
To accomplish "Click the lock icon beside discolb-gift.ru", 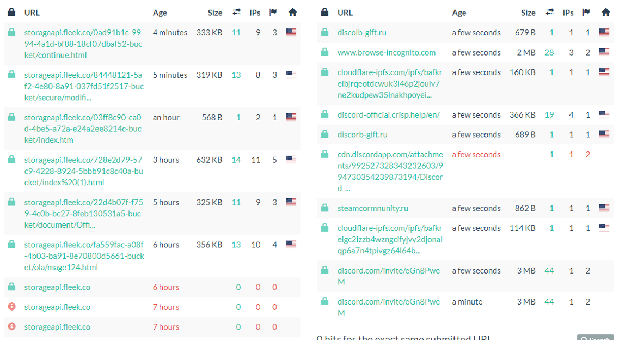I will pyautogui.click(x=324, y=32).
